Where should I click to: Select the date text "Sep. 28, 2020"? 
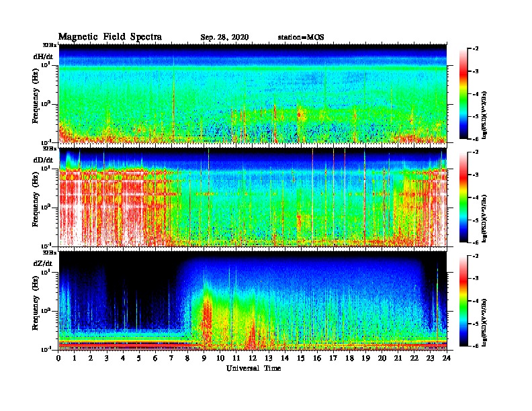click(x=224, y=38)
